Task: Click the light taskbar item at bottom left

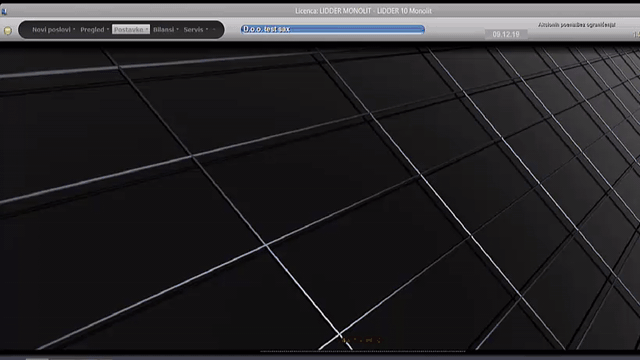Action: point(37,359)
